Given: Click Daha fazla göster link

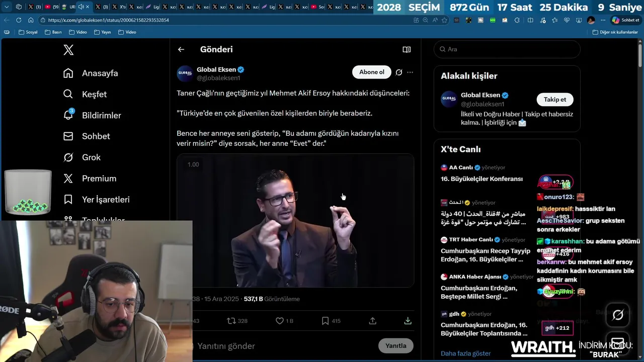Looking at the screenshot, I should [466, 353].
